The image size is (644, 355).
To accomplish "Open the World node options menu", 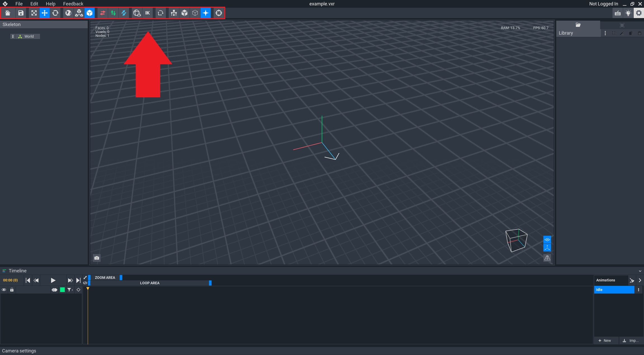I will [x=13, y=36].
